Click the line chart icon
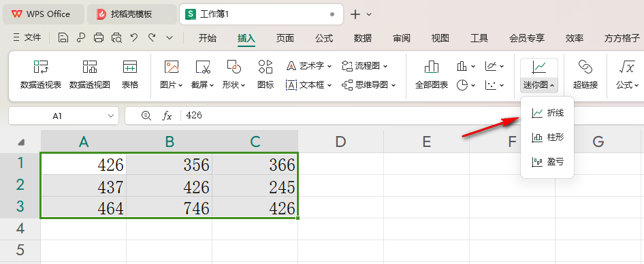This screenshot has width=644, height=264. 490,66
